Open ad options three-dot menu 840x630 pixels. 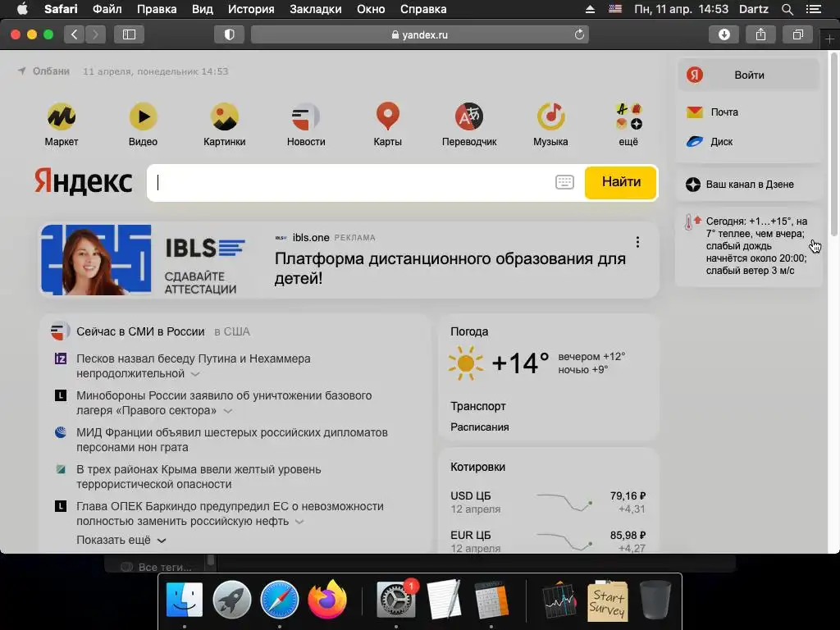(x=637, y=242)
